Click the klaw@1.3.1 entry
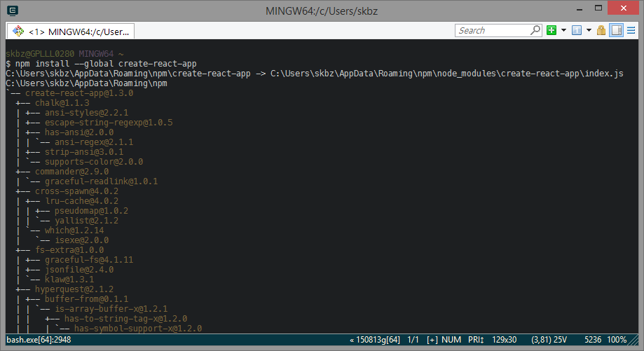Image resolution: width=644 pixels, height=351 pixels. [69, 280]
